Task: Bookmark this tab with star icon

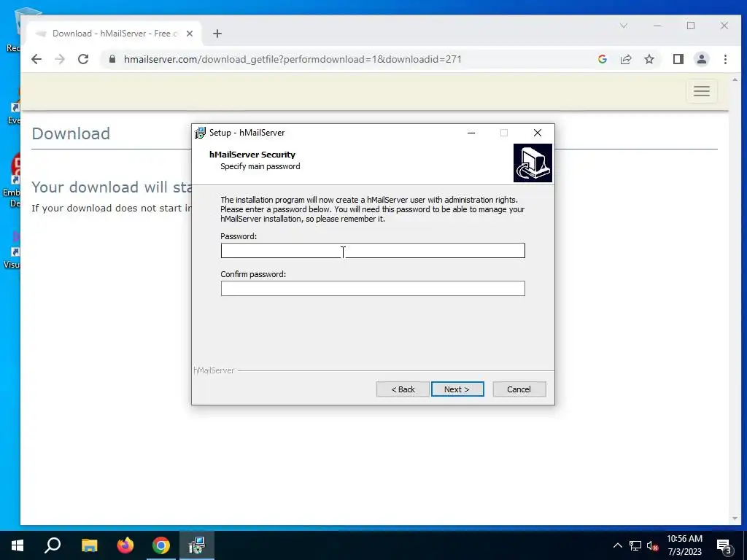Action: pos(649,59)
